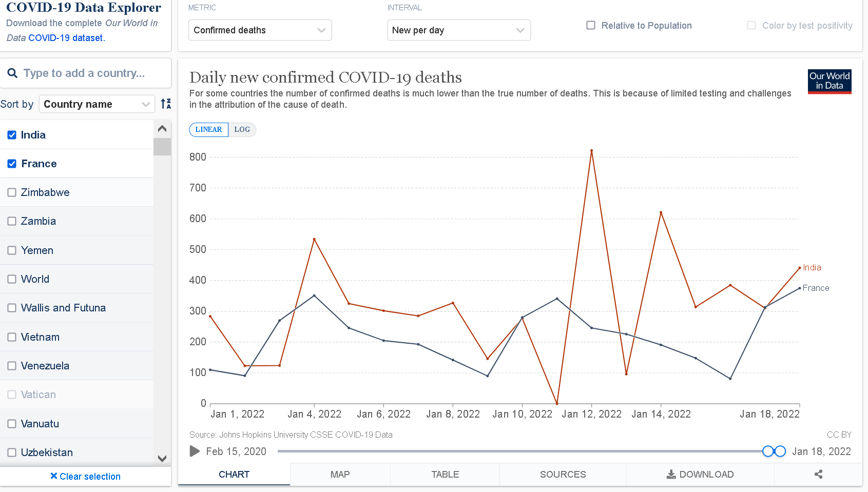Click the India line label

[x=812, y=267]
